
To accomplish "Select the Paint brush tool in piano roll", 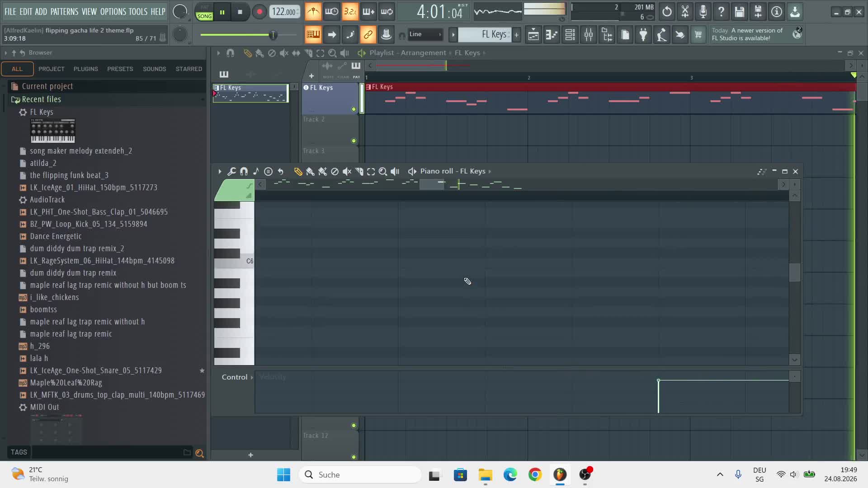I will coord(310,171).
